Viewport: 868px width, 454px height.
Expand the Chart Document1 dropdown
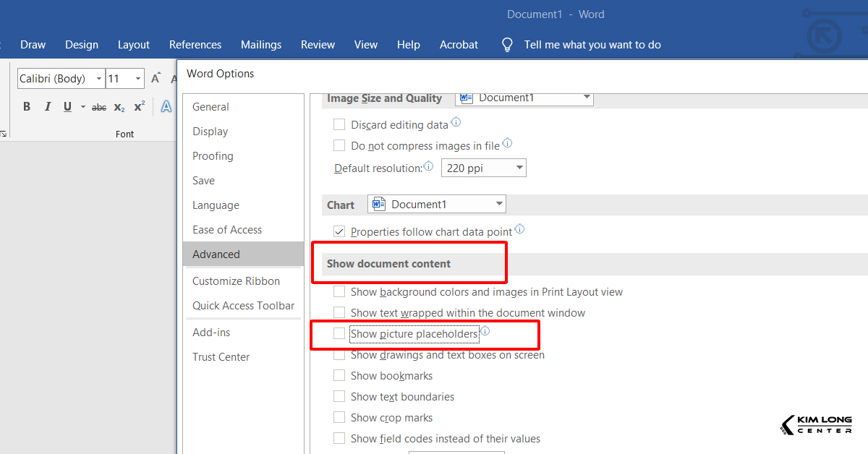437,205
